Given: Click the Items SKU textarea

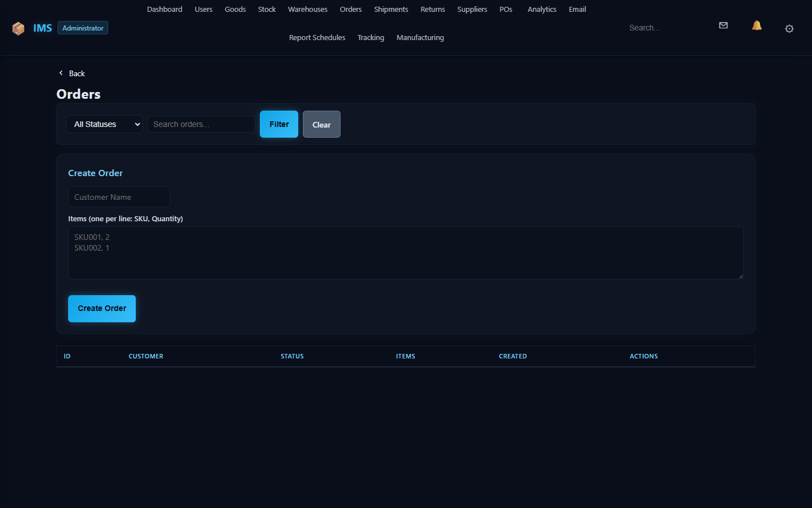Looking at the screenshot, I should pyautogui.click(x=405, y=253).
